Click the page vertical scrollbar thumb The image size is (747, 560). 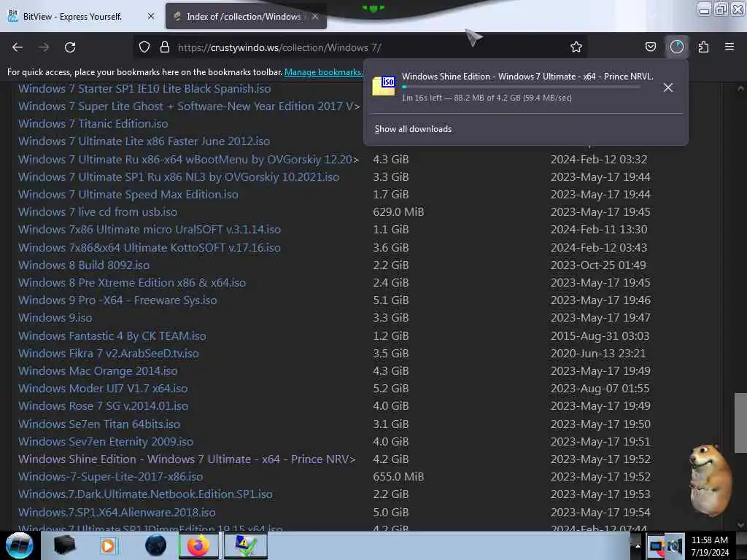[x=740, y=423]
